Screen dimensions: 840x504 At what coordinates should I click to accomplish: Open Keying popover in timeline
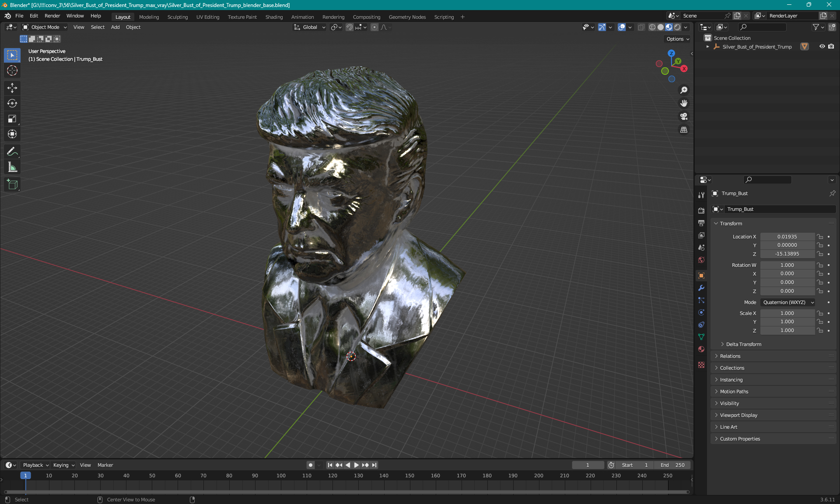(x=63, y=465)
